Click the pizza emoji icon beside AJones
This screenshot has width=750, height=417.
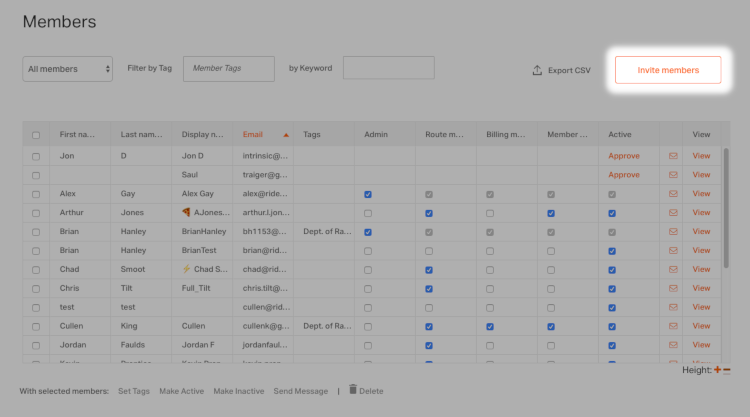point(186,212)
